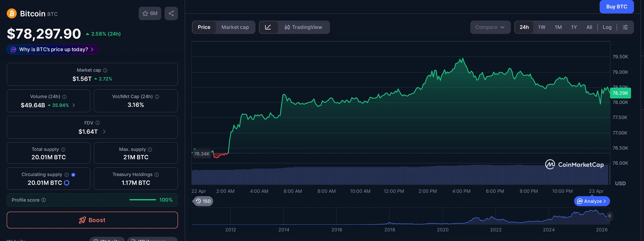Select 24h time range
The image size is (644, 241).
point(524,27)
